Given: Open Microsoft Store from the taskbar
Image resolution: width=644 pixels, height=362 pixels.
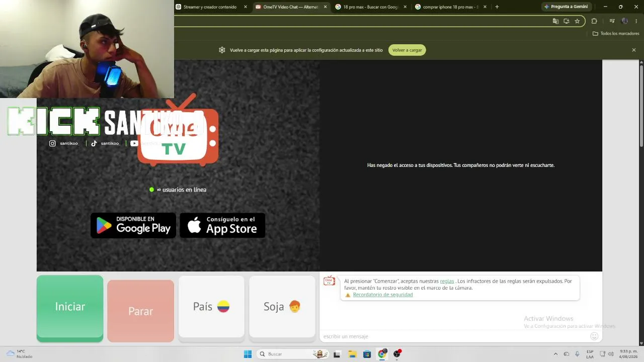Looking at the screenshot, I should (367, 354).
